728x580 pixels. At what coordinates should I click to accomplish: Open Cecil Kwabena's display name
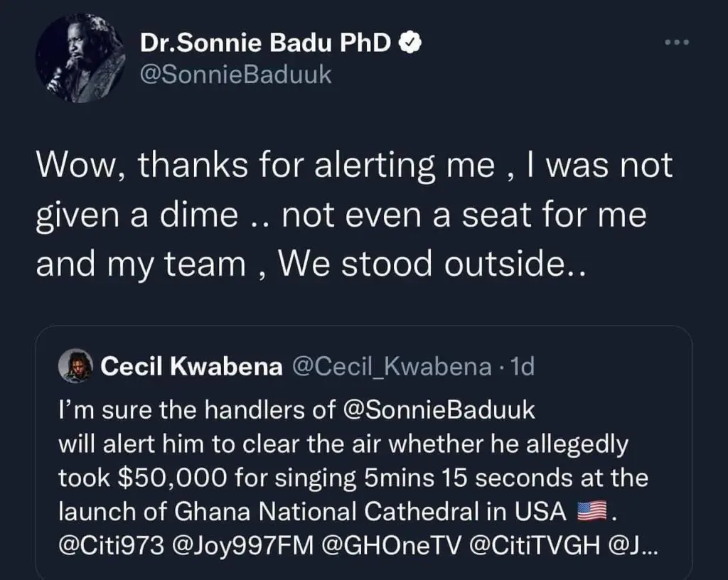coord(191,366)
